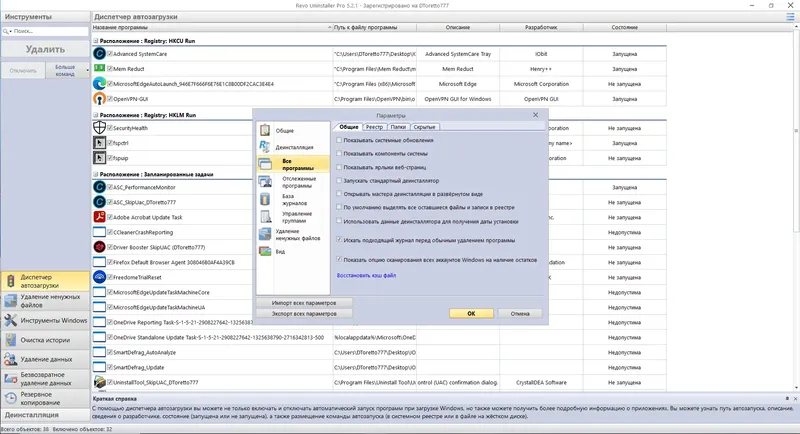
Task: Click the OpenVPN-GUI row icon
Action: tap(99, 98)
